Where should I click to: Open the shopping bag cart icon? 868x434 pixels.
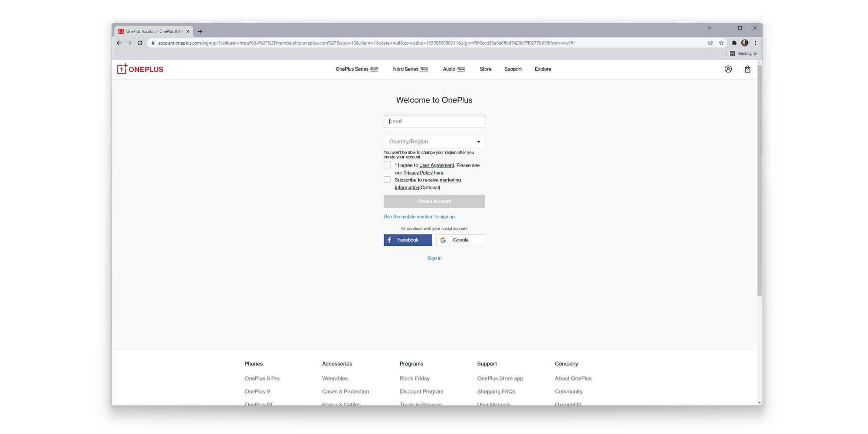click(747, 69)
